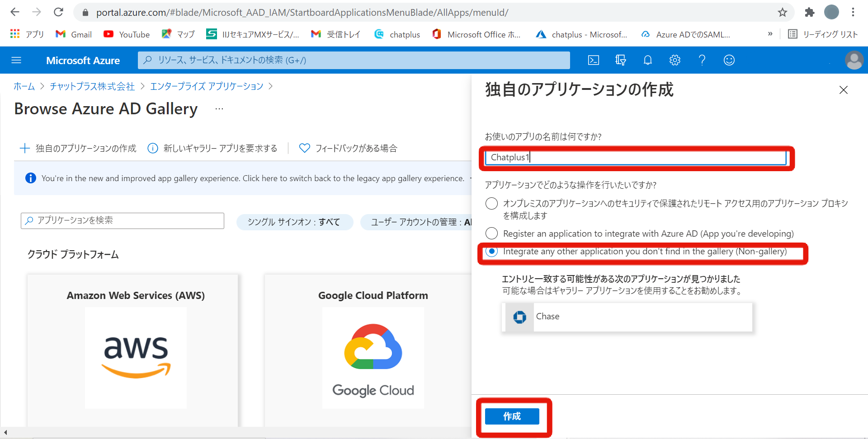Bookmark this page with the star icon

pos(783,12)
